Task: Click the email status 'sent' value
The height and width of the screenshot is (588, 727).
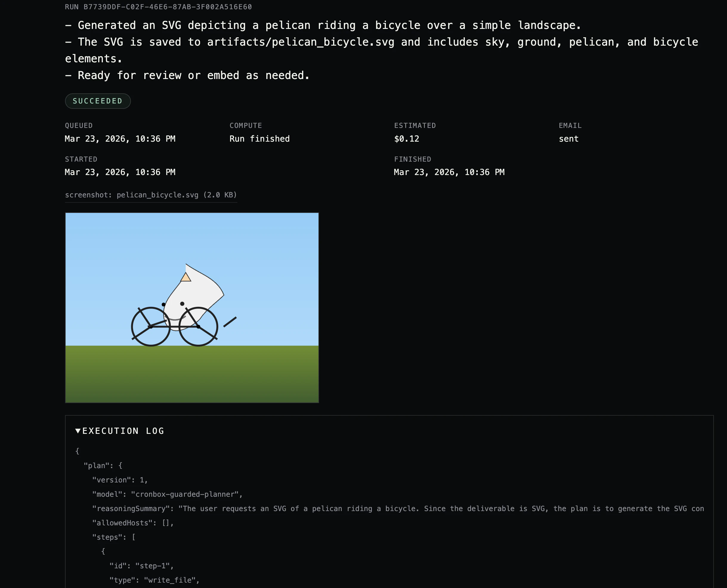Action: [568, 139]
